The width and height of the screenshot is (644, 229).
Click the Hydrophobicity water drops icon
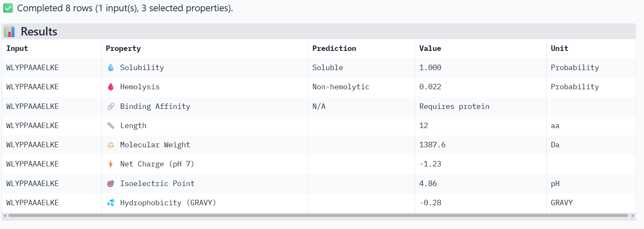(x=111, y=203)
